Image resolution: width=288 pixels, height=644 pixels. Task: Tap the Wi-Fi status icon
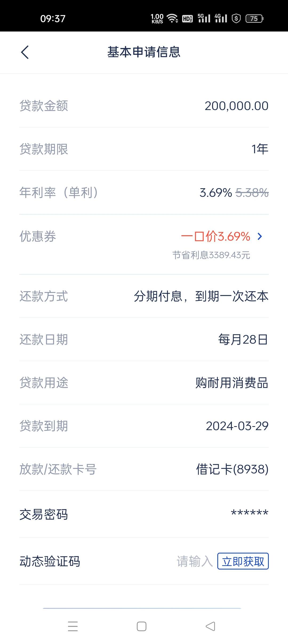click(173, 18)
